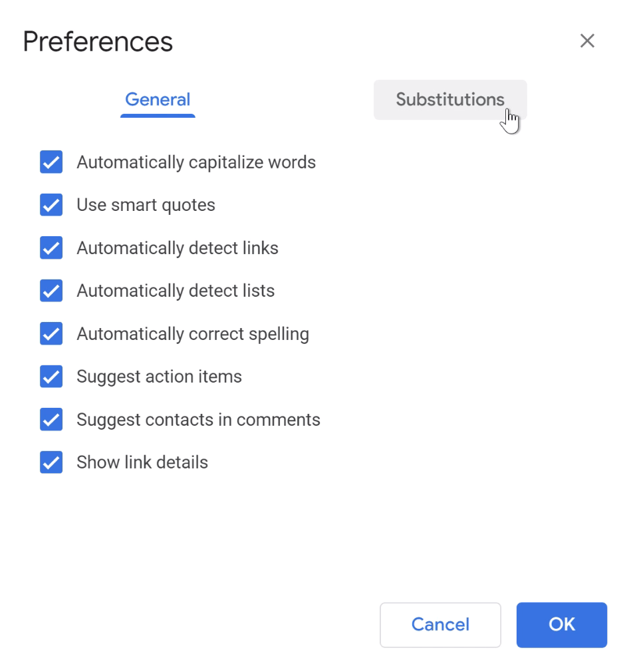Switch to the Substitutions tab
633x672 pixels.
[450, 99]
